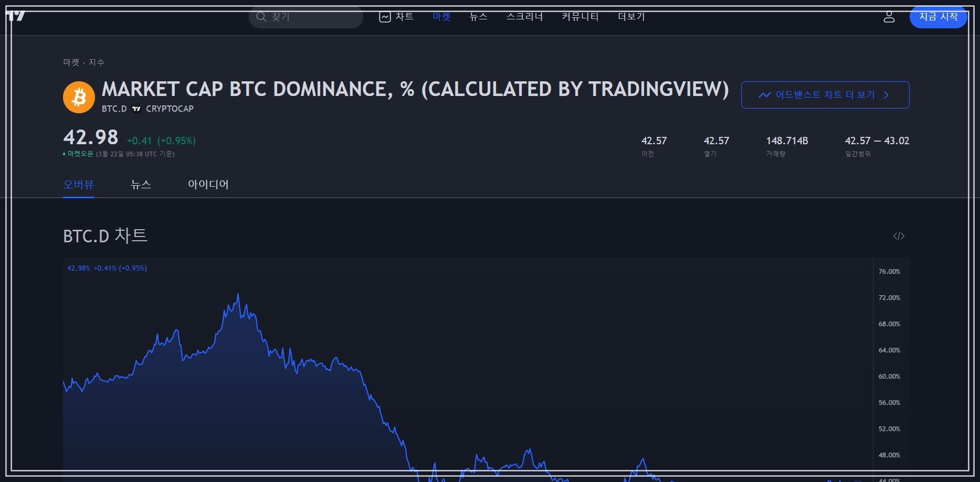980x482 pixels.
Task: Open the 스크리너 menu
Action: 524,17
